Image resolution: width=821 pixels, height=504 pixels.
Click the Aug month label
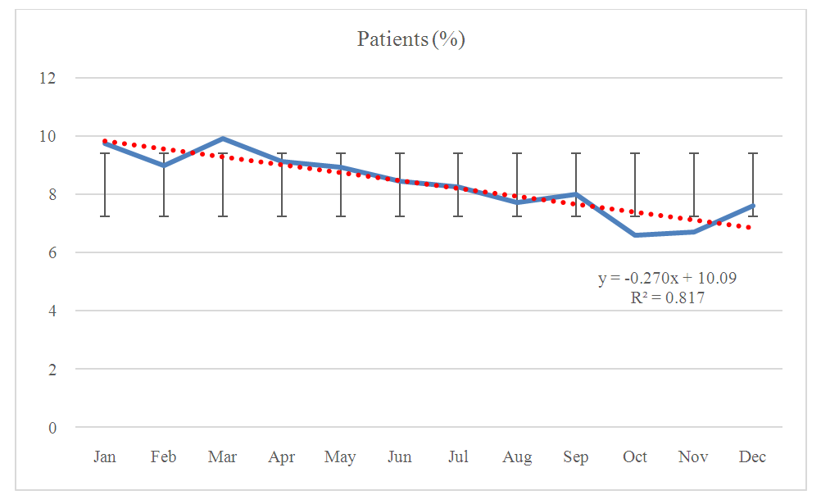[x=517, y=457]
